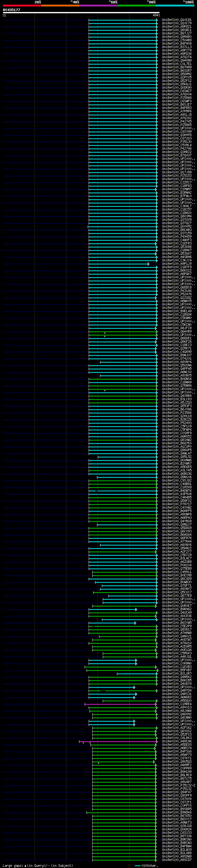The width and height of the screenshot is (197, 868).
Task: Select hit UniRef100_A9P8Z1
Action: coord(176,26)
